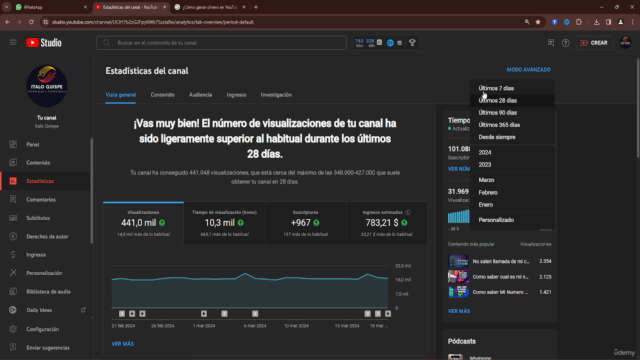Image resolution: width=640 pixels, height=360 pixels.
Task: Open the send feedback icon in header
Action: click(551, 42)
